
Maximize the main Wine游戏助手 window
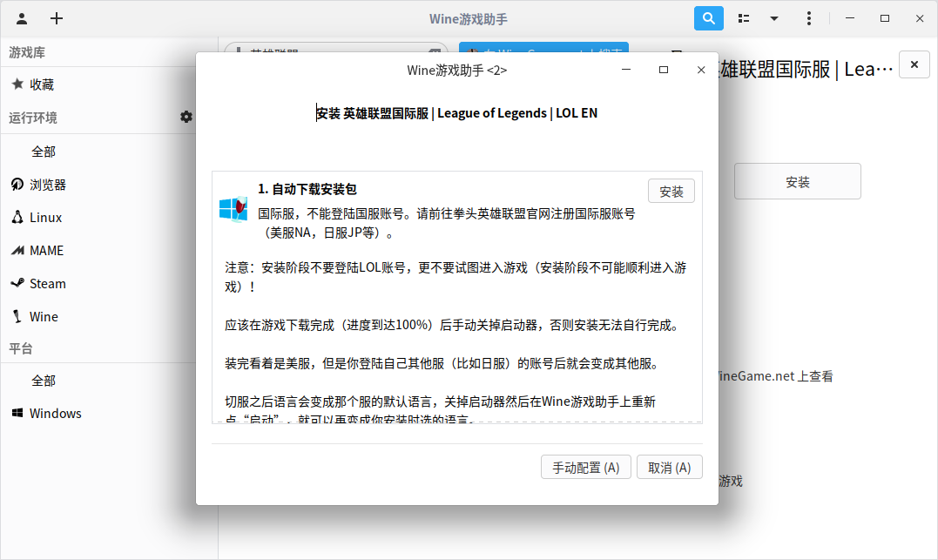click(885, 18)
